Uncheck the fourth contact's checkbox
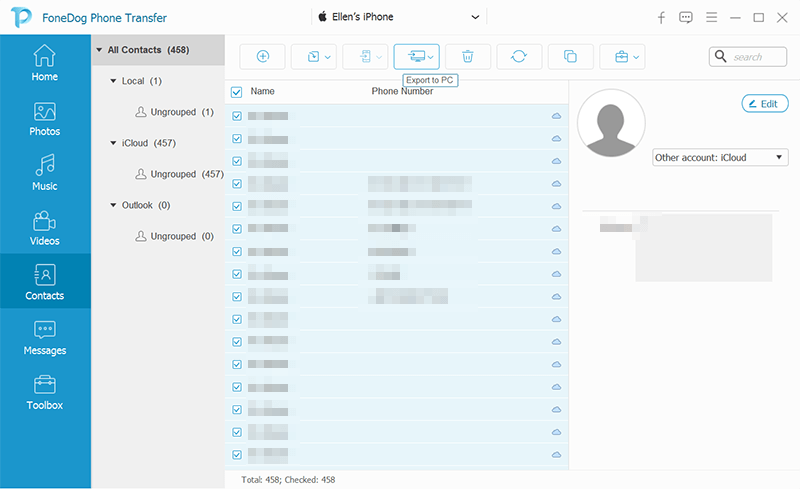Image resolution: width=800 pixels, height=489 pixels. [x=237, y=184]
